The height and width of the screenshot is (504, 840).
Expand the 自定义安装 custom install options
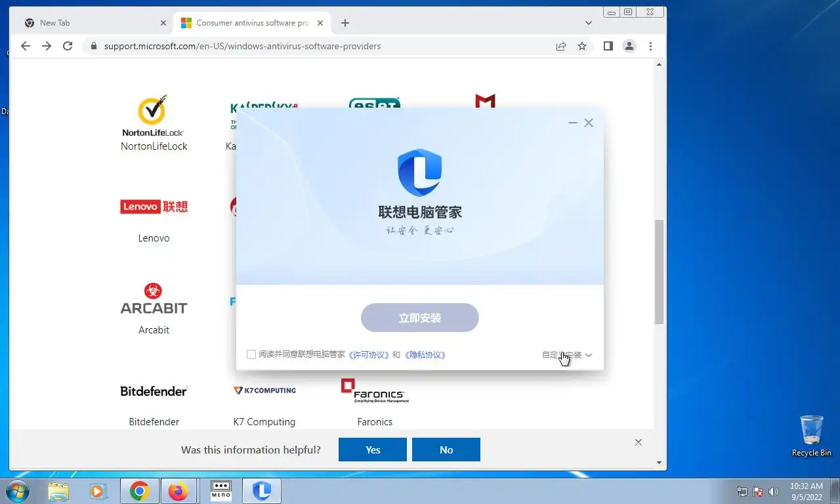[x=567, y=355]
